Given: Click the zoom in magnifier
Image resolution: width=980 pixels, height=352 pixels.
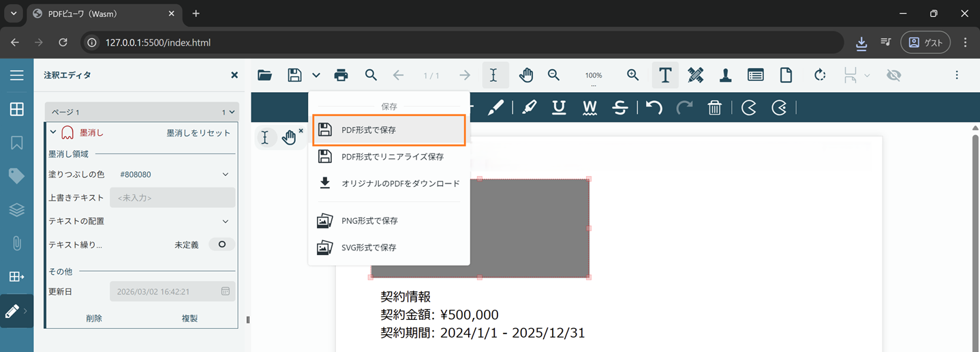Looking at the screenshot, I should click(633, 75).
